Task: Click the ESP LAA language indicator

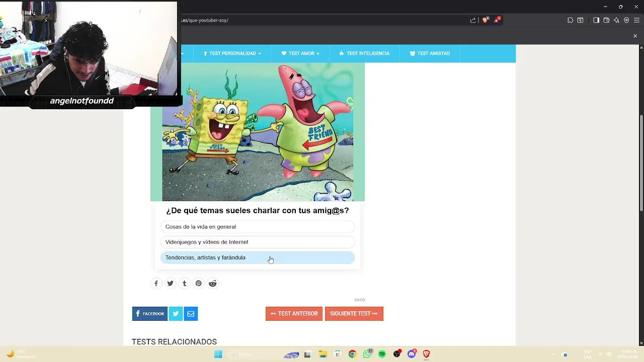Action: coord(587,354)
